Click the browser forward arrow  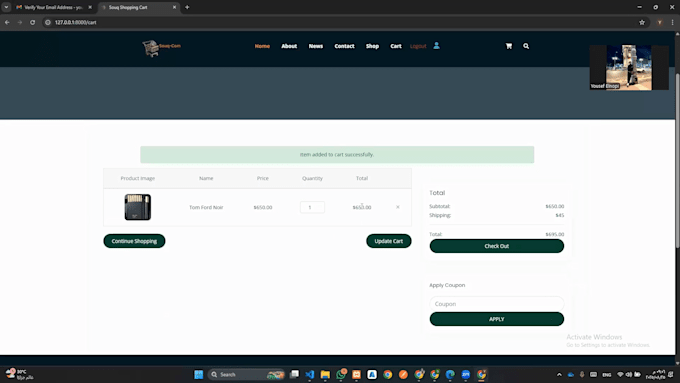tap(20, 22)
